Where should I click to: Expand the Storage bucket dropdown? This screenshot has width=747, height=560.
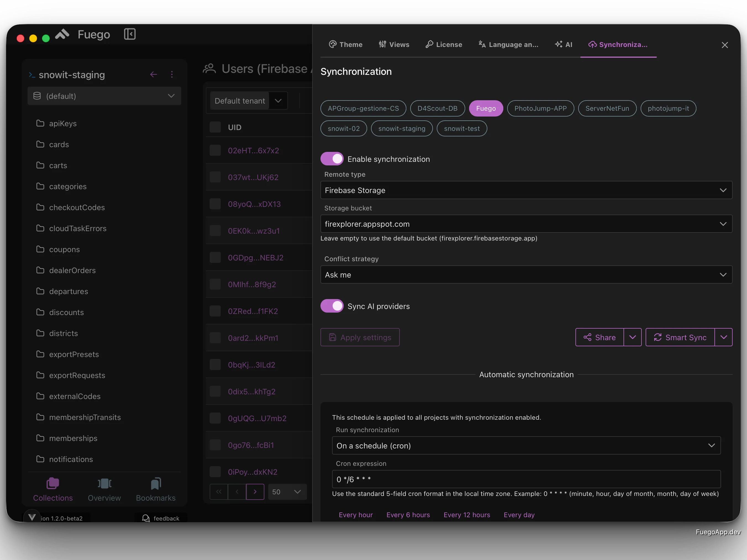coord(526,224)
